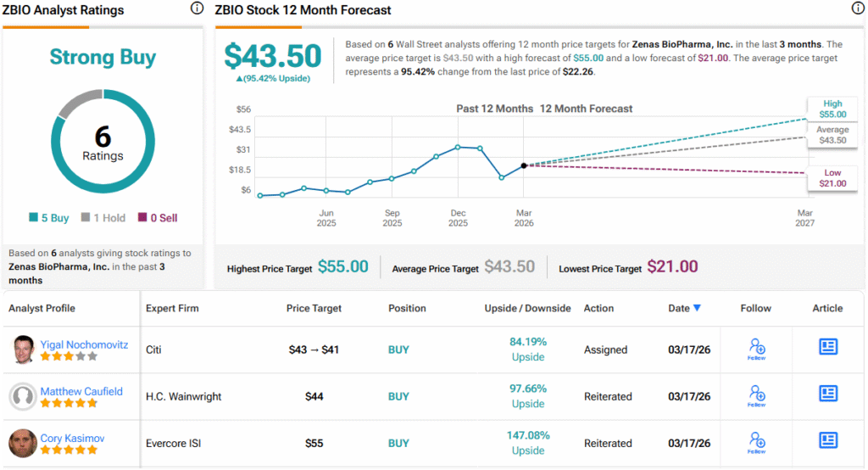Open Evercore ISI article icon

pyautogui.click(x=827, y=440)
